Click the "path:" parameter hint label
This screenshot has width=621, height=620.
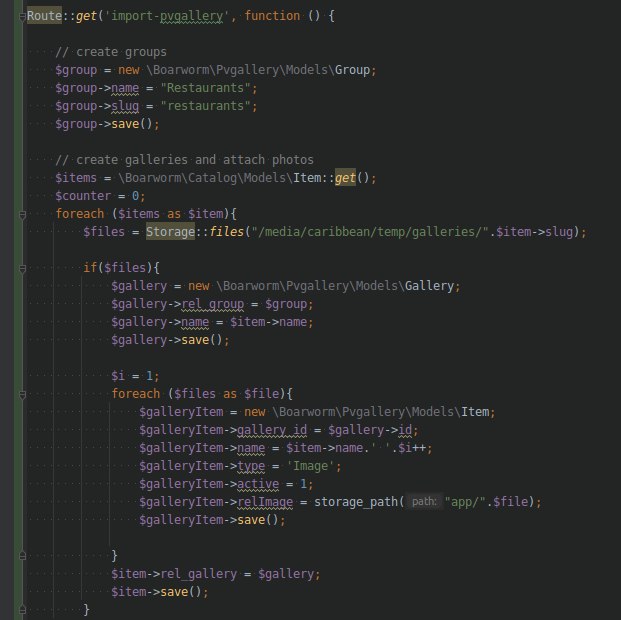pos(424,502)
